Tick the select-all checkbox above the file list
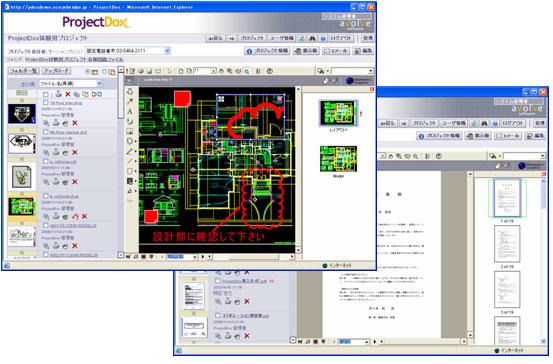The width and height of the screenshot is (553, 364). pyautogui.click(x=45, y=95)
